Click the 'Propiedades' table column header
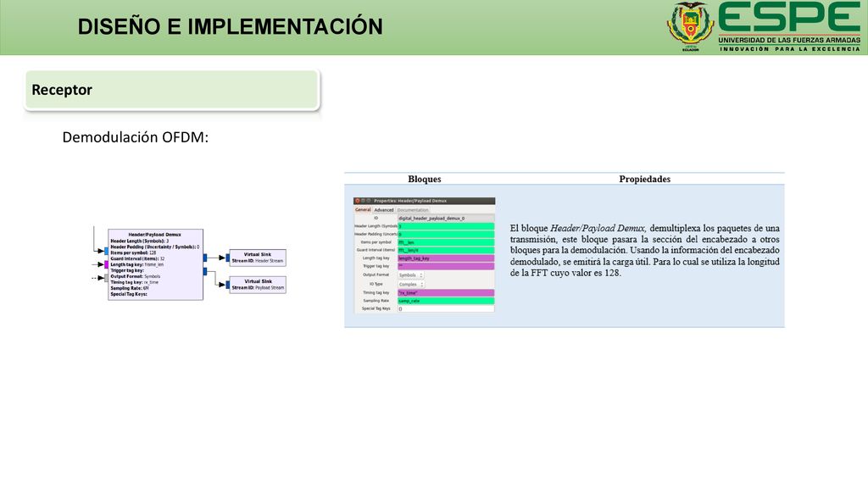The height and width of the screenshot is (488, 868). tap(644, 180)
